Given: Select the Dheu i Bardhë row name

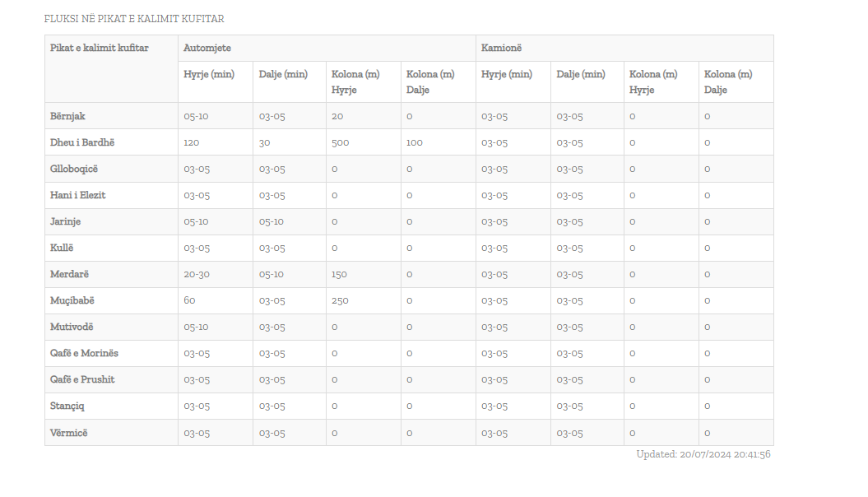Looking at the screenshot, I should coord(82,142).
